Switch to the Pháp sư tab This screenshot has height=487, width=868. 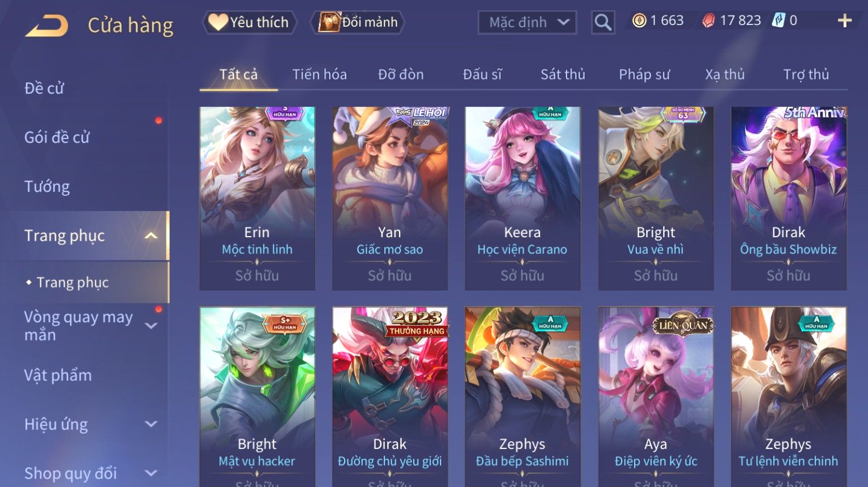tap(644, 74)
